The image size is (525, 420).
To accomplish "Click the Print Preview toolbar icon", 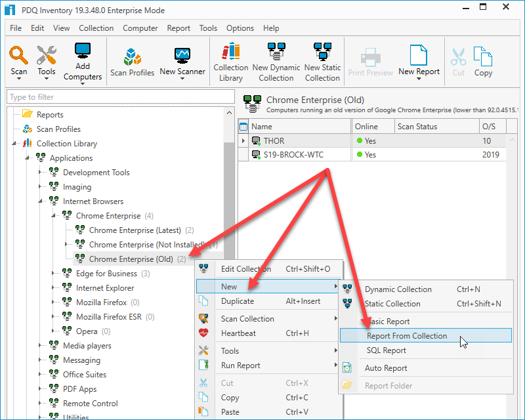I will point(370,57).
